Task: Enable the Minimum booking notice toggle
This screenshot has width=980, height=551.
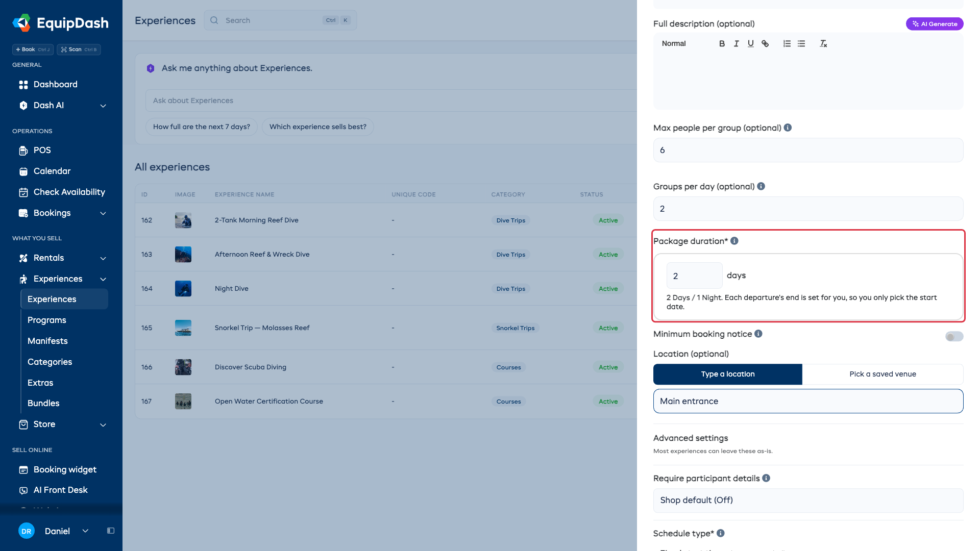Action: tap(954, 336)
